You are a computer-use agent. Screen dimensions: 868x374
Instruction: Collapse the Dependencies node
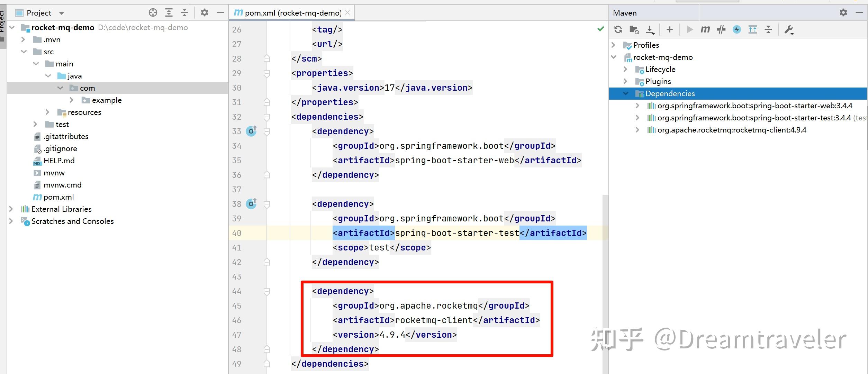(x=626, y=93)
